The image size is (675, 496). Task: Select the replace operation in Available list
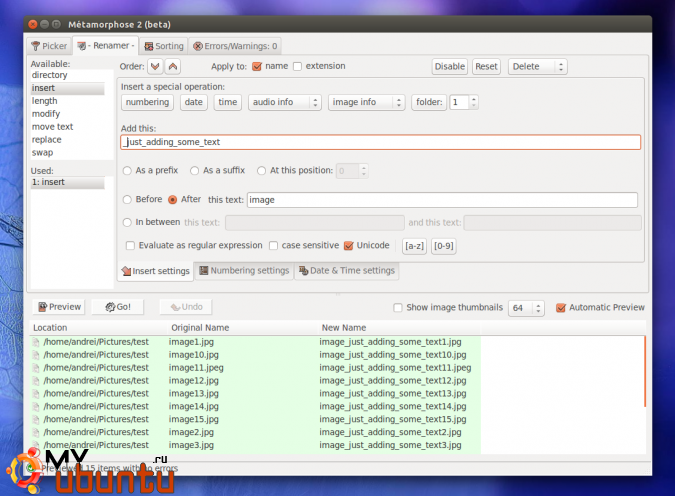[47, 140]
